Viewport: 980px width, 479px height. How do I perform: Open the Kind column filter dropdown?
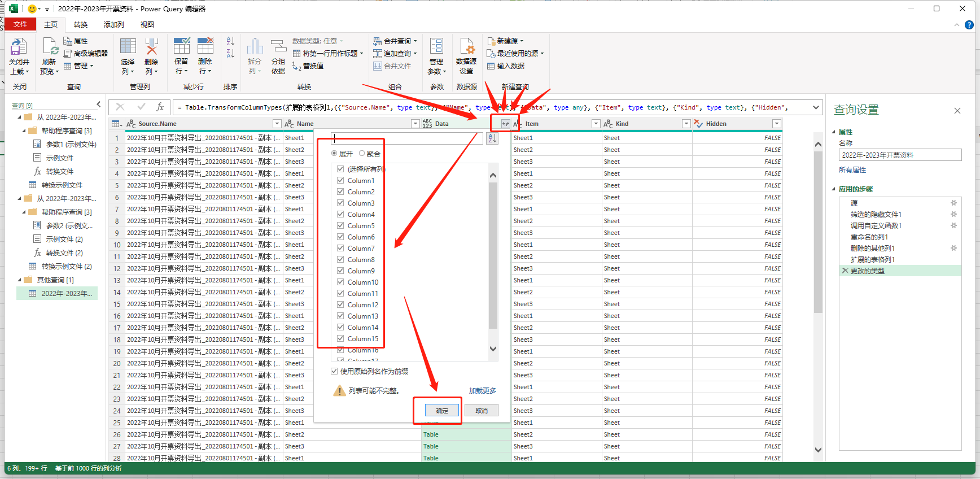(x=686, y=124)
